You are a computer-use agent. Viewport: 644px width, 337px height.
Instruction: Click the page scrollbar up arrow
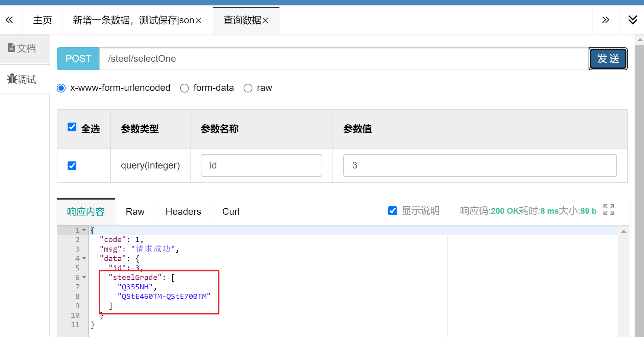(x=640, y=40)
